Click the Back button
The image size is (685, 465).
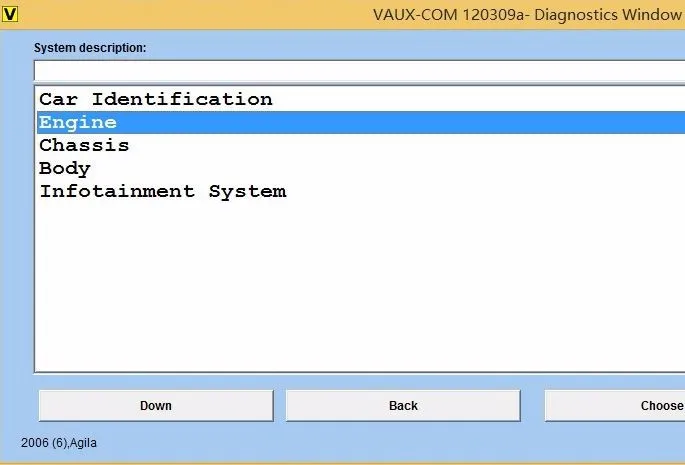pyautogui.click(x=403, y=406)
